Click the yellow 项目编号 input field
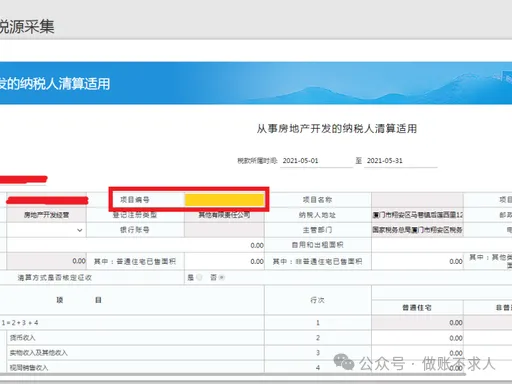512x384 pixels. click(224, 200)
